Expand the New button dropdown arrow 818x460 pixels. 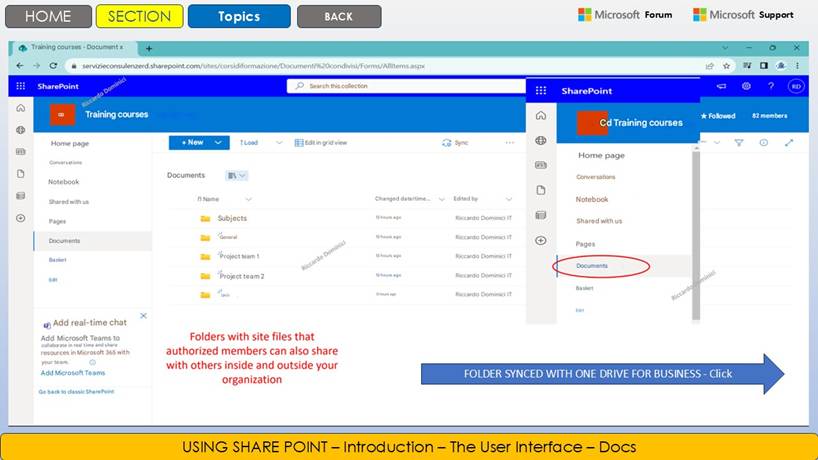219,143
